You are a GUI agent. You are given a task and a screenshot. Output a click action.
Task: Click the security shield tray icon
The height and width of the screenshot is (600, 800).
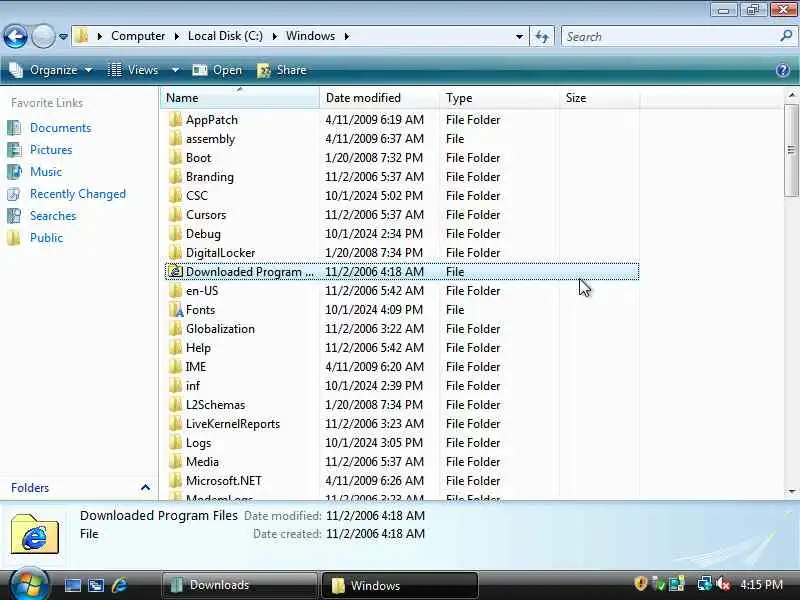640,584
